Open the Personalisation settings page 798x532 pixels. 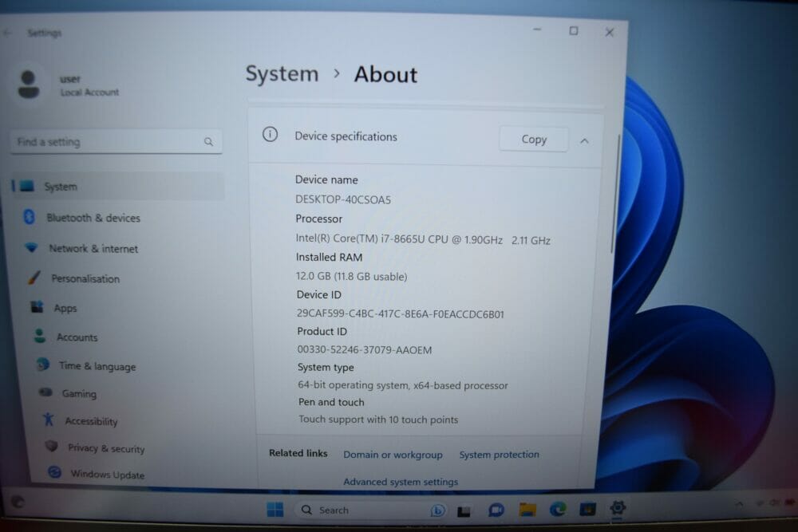85,278
